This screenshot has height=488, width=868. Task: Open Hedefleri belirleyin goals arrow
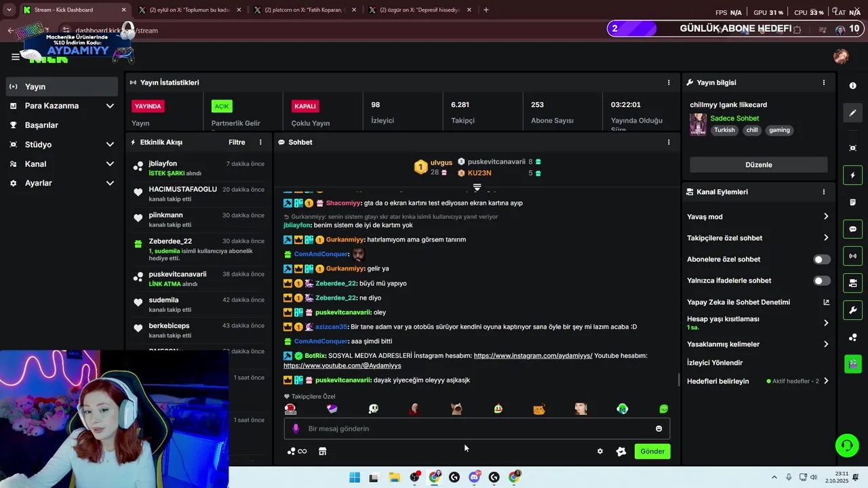826,381
